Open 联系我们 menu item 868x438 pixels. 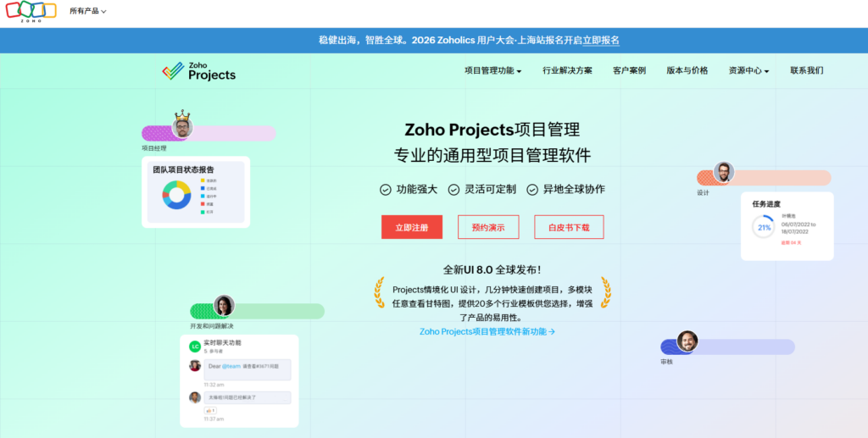(x=807, y=71)
